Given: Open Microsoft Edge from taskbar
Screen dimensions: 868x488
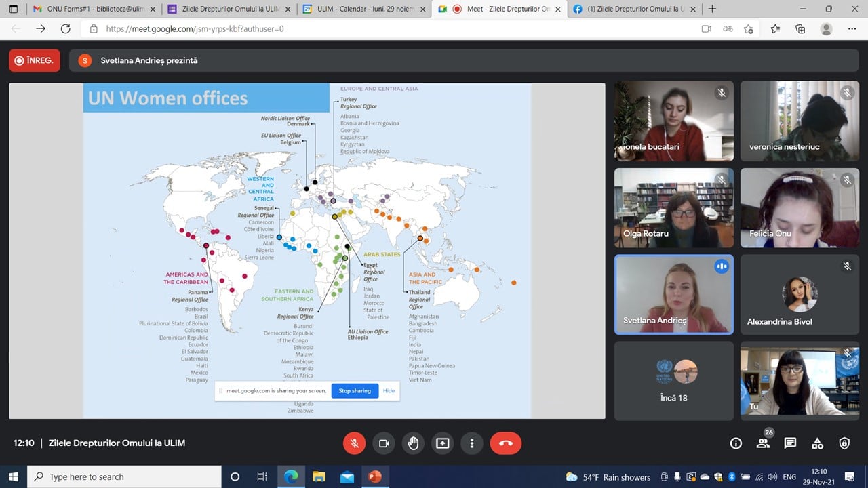Looking at the screenshot, I should click(x=291, y=476).
